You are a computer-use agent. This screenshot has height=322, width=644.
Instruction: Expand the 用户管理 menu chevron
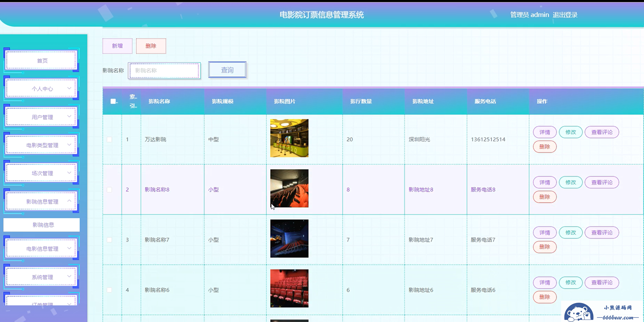pyautogui.click(x=69, y=117)
